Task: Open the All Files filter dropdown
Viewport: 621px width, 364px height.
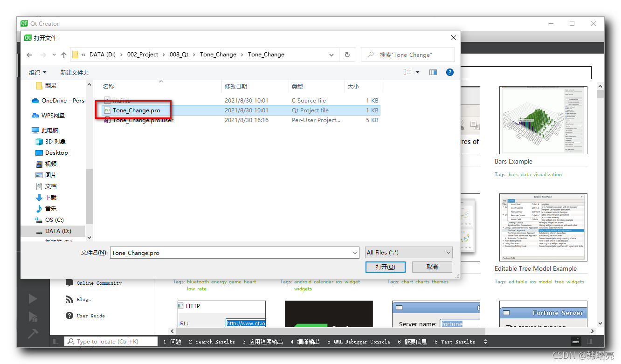Action: [x=408, y=252]
